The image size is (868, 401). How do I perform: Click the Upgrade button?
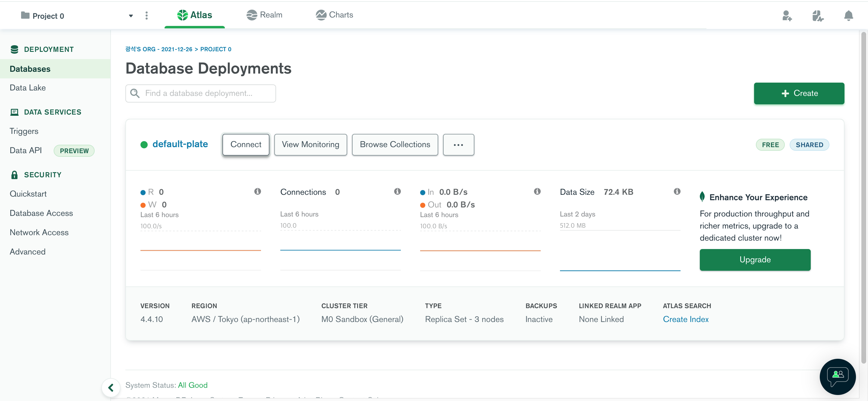coord(755,260)
